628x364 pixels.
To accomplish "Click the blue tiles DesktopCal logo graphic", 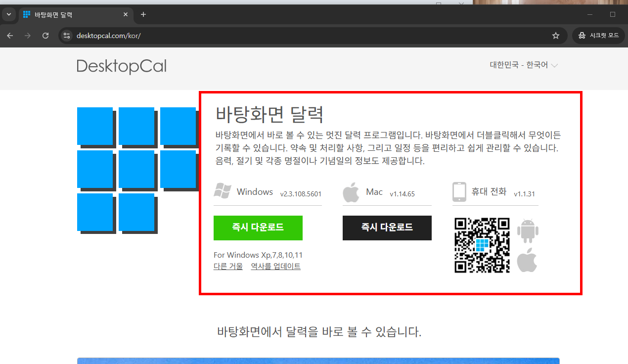I will [x=137, y=170].
